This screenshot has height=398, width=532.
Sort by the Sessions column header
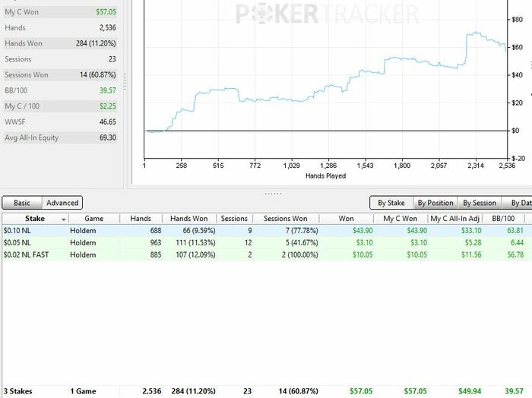(x=234, y=219)
